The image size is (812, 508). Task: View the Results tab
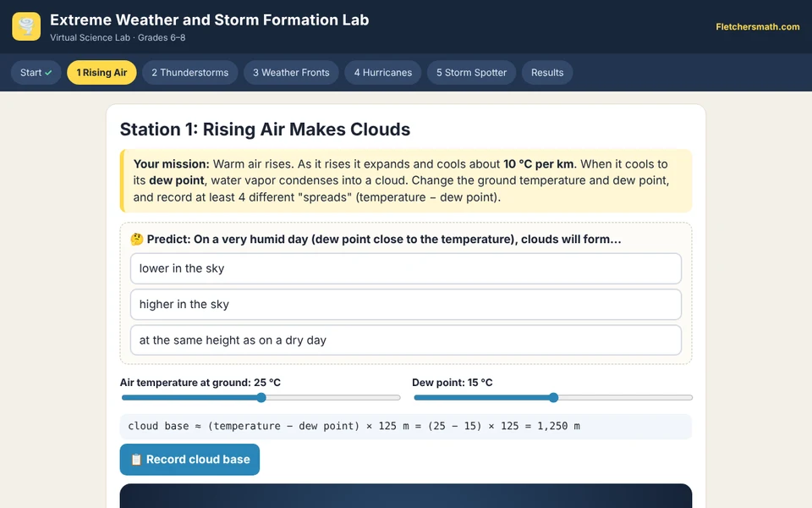click(x=547, y=73)
